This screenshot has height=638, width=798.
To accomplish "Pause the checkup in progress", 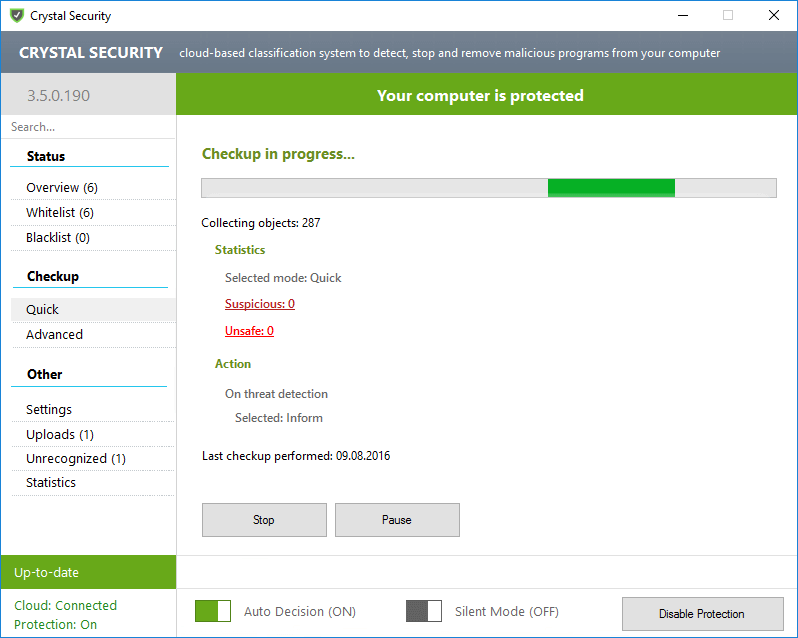I will pos(397,520).
